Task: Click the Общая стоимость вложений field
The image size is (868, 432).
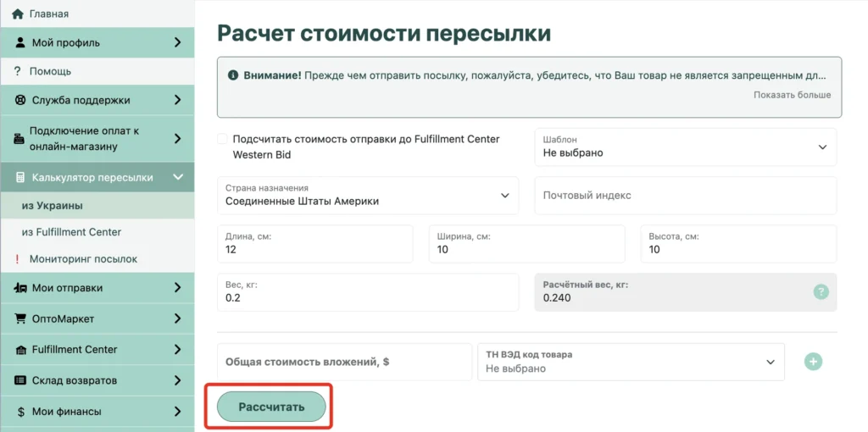Action: 344,362
